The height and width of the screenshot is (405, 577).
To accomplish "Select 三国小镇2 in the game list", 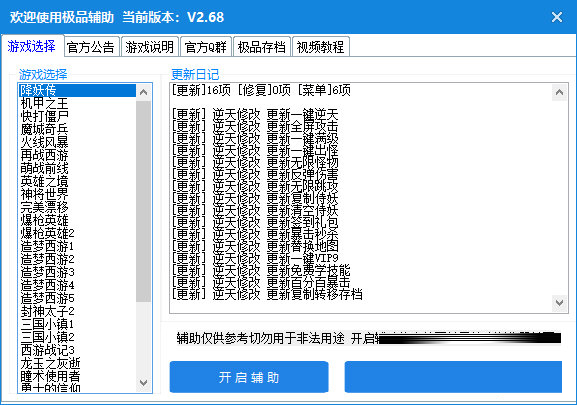I will 77,337.
